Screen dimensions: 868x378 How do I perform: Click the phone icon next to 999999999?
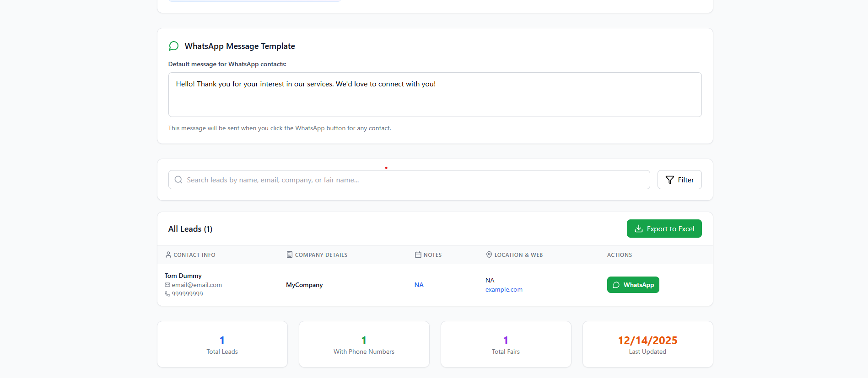tap(167, 294)
